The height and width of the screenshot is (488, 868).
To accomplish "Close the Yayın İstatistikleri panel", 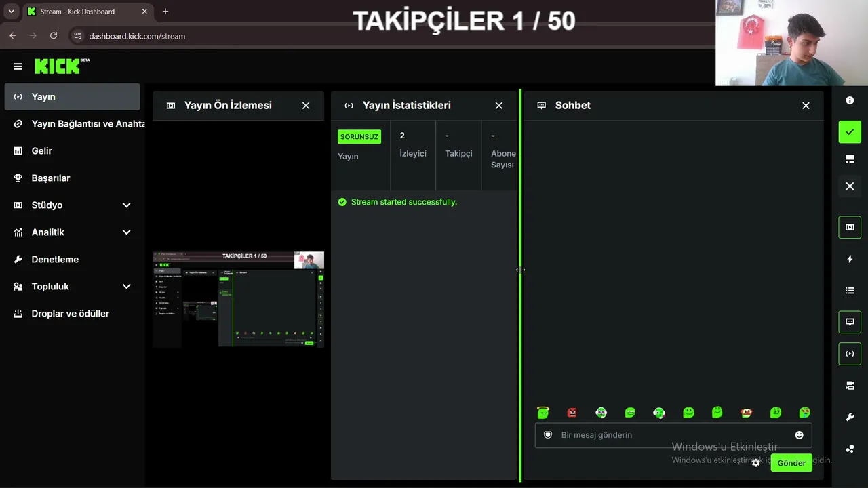I will tap(499, 106).
